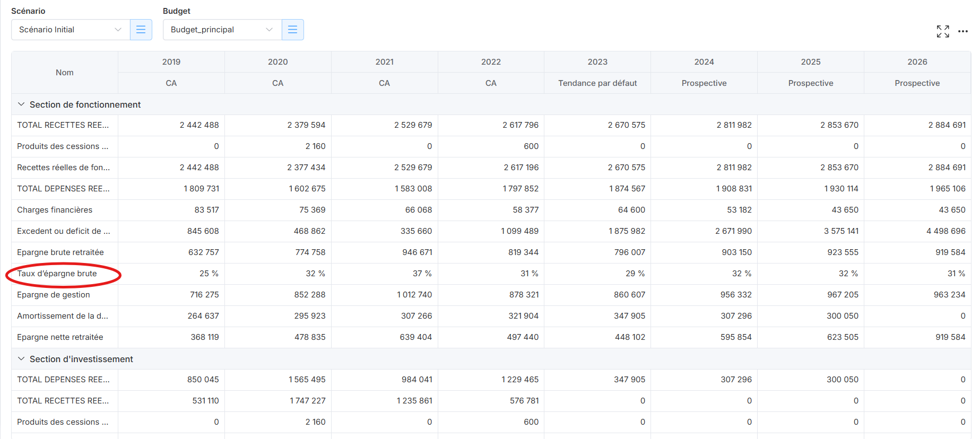Click the Nom column header
The image size is (980, 439).
coord(65,73)
